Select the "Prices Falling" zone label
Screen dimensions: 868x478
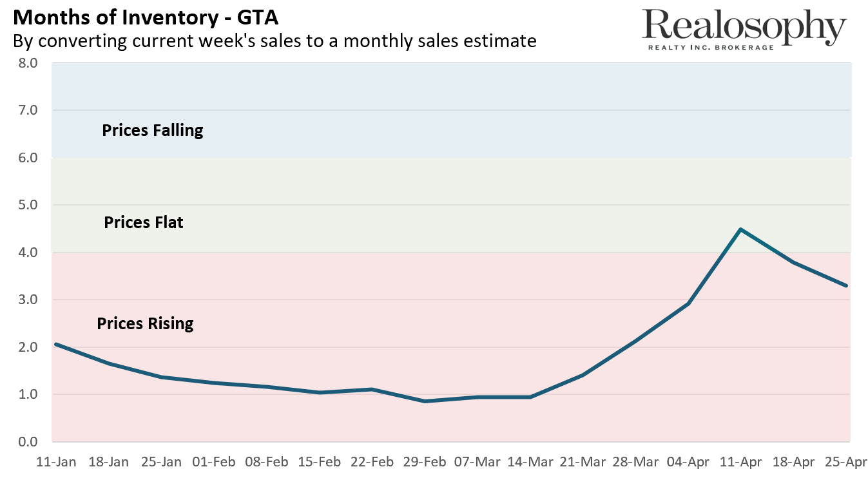(x=153, y=131)
